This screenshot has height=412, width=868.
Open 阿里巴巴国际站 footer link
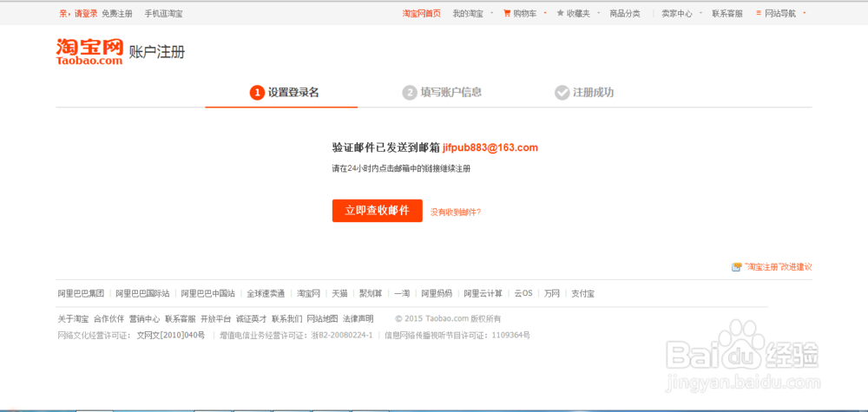pyautogui.click(x=142, y=293)
